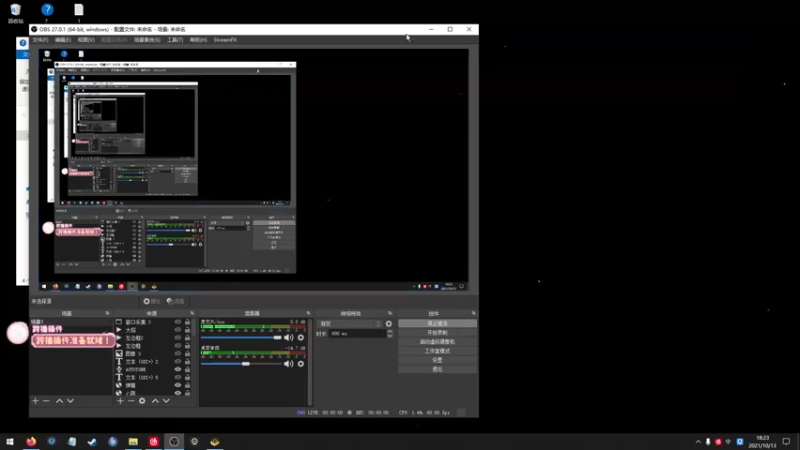This screenshot has height=450, width=800.
Task: Toggle visibility of the microphone-icon audio source
Action: pyautogui.click(x=178, y=369)
